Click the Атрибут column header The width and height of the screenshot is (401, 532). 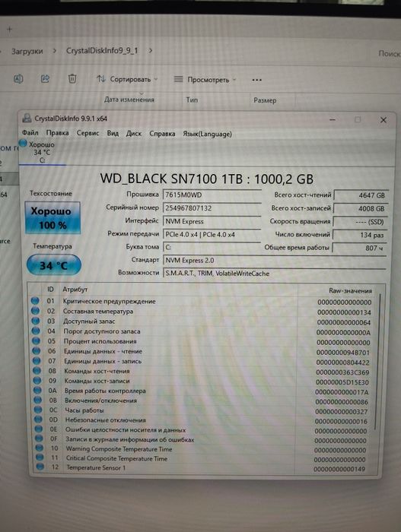[x=75, y=290]
